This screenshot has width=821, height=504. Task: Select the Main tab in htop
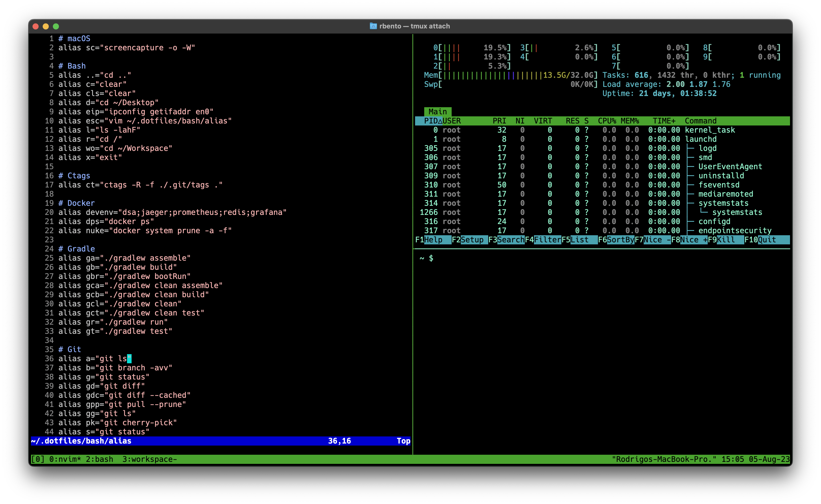tap(438, 112)
